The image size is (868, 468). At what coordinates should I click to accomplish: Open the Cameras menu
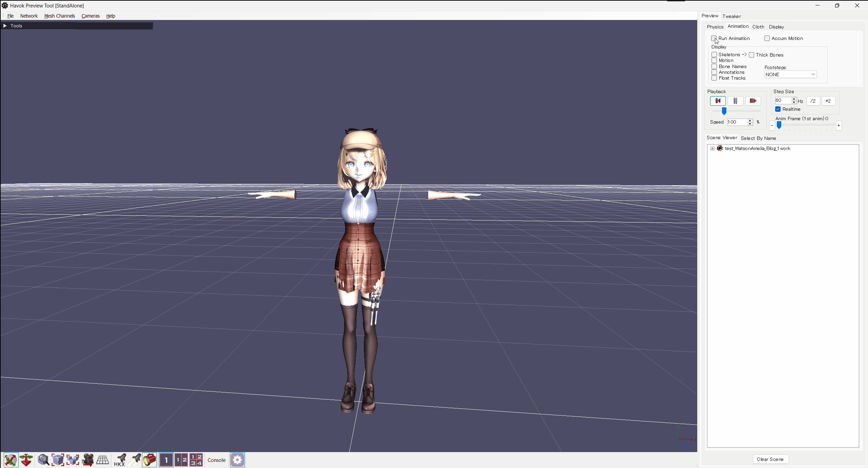click(x=90, y=16)
